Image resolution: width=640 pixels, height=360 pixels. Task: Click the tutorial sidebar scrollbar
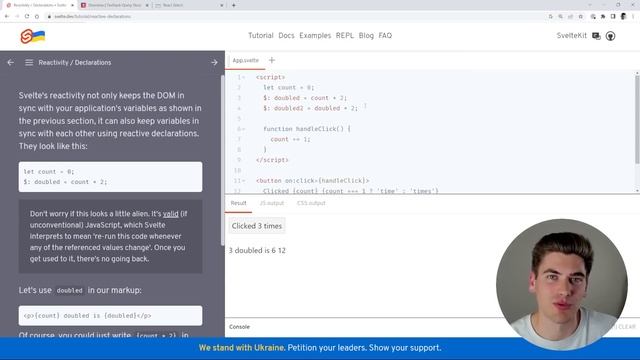coord(222,159)
